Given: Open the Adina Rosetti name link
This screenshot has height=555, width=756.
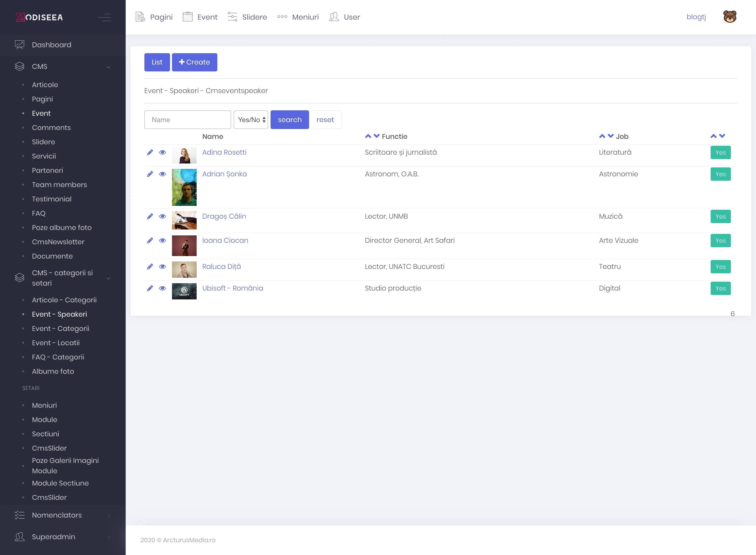Looking at the screenshot, I should tap(224, 152).
